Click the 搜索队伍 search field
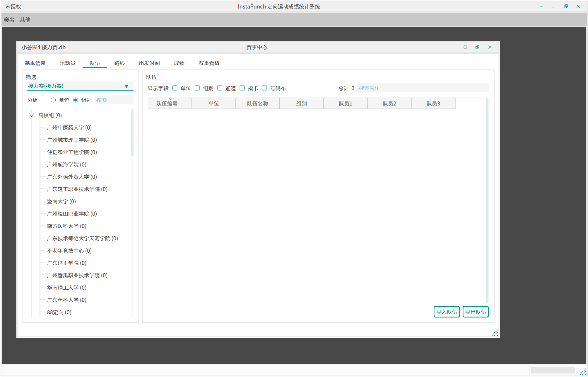588x377 pixels. pos(423,88)
